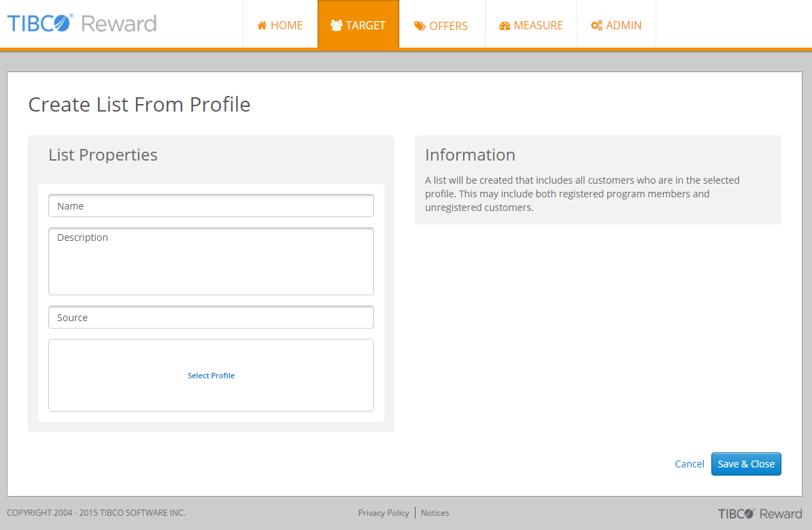Click the house icon in the navigation bar
The width and height of the screenshot is (812, 530).
point(262,26)
